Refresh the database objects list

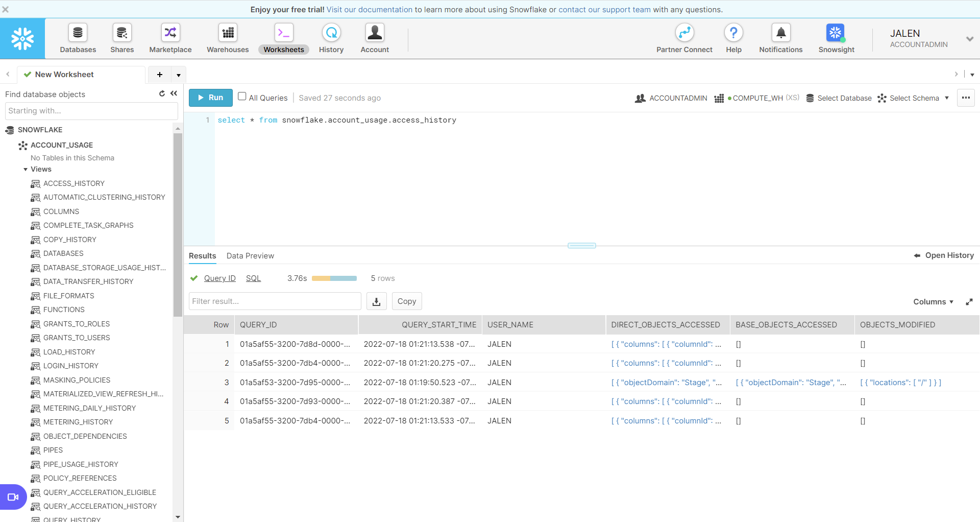162,93
